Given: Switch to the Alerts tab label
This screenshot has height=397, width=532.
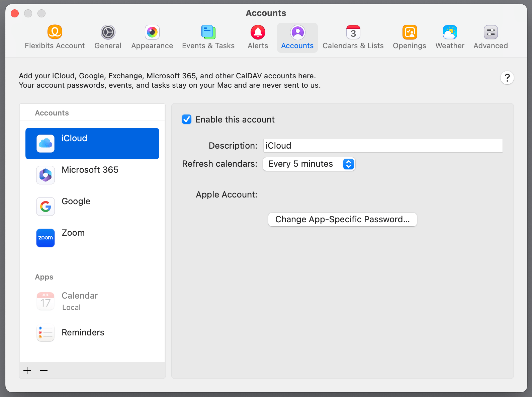Looking at the screenshot, I should click(x=258, y=46).
